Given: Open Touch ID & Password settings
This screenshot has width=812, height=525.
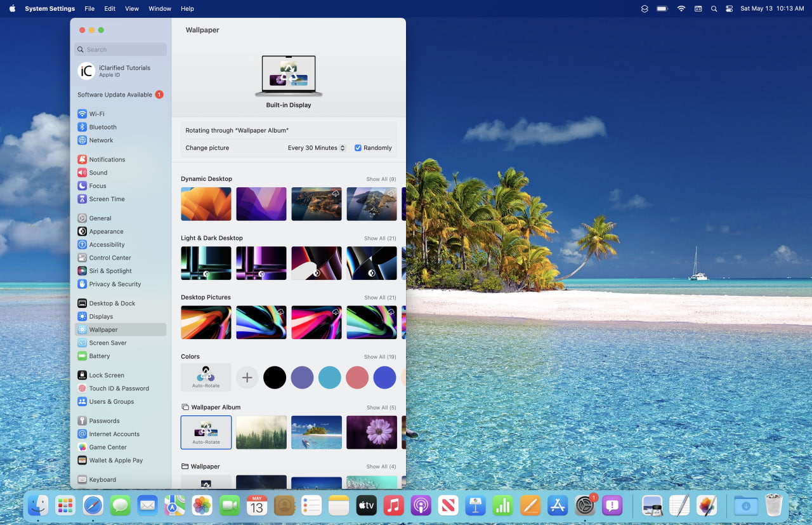Looking at the screenshot, I should coord(118,388).
